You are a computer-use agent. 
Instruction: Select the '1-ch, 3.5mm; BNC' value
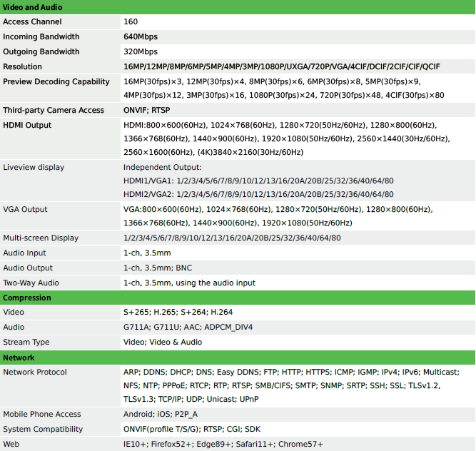point(158,268)
